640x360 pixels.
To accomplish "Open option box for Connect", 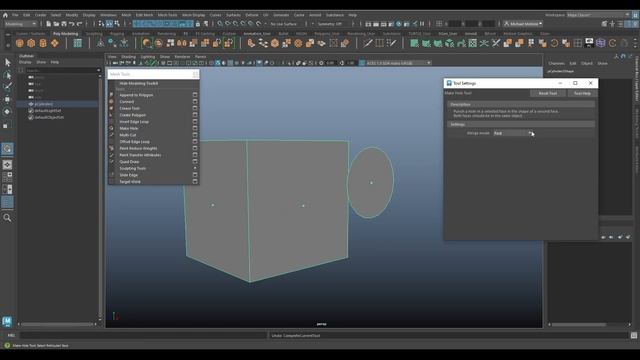I will [195, 102].
